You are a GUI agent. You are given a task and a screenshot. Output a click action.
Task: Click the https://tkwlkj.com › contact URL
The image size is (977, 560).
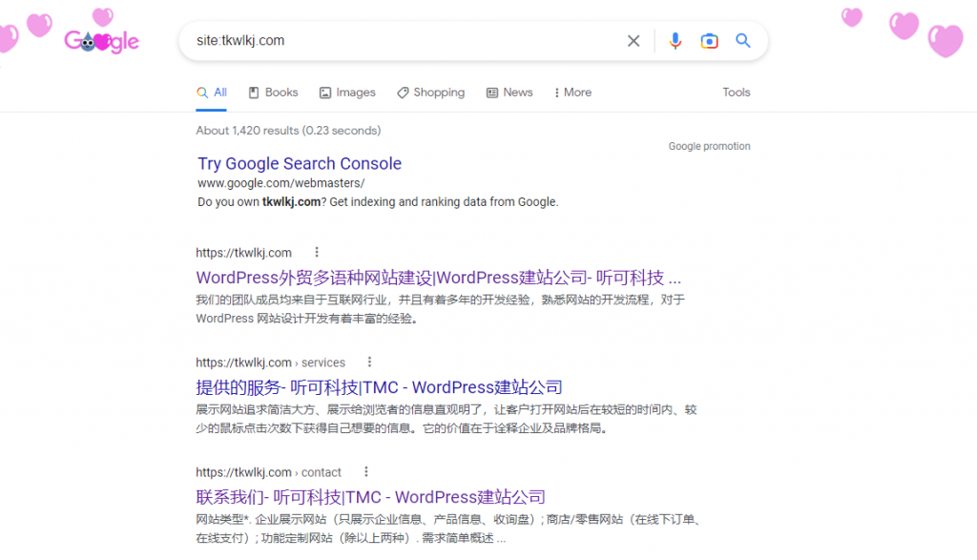click(x=268, y=472)
